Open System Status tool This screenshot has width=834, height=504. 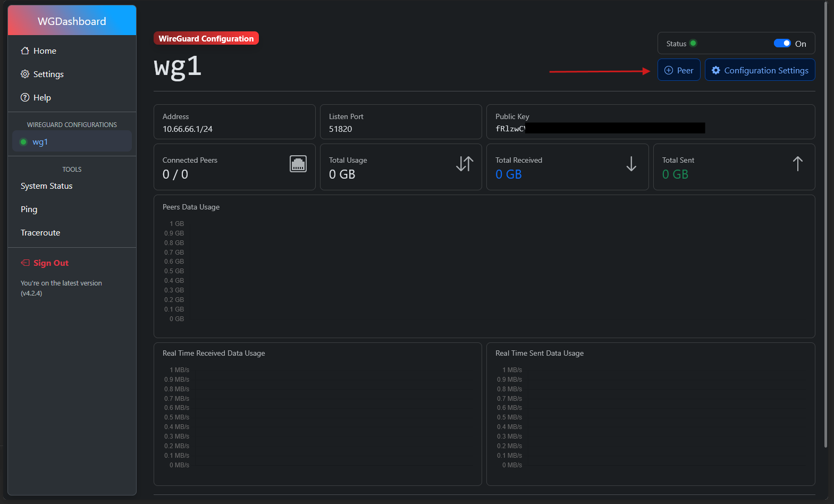47,186
